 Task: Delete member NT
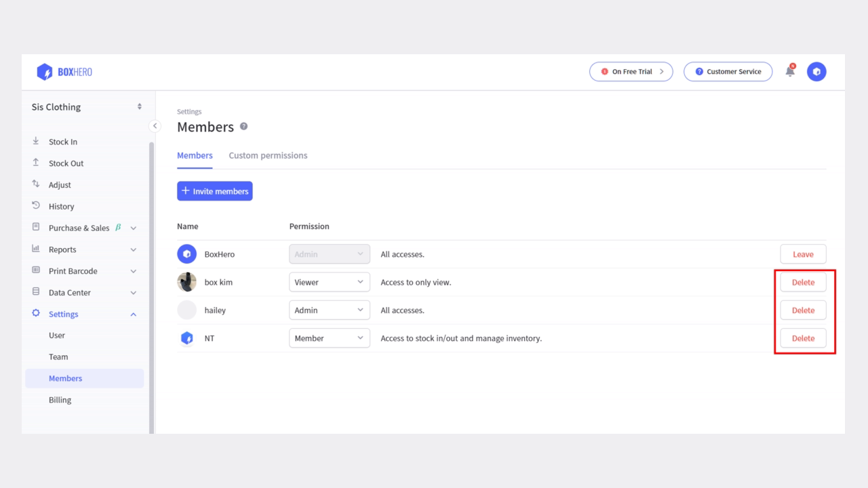pos(803,338)
